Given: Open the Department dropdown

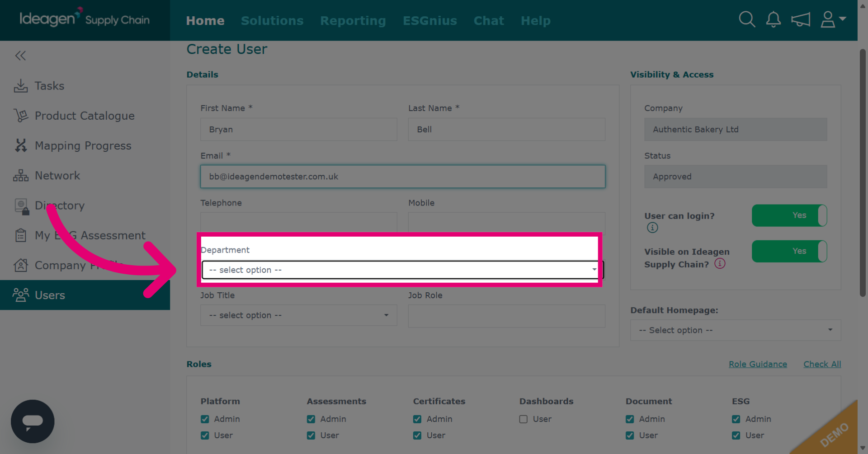Looking at the screenshot, I should 402,270.
